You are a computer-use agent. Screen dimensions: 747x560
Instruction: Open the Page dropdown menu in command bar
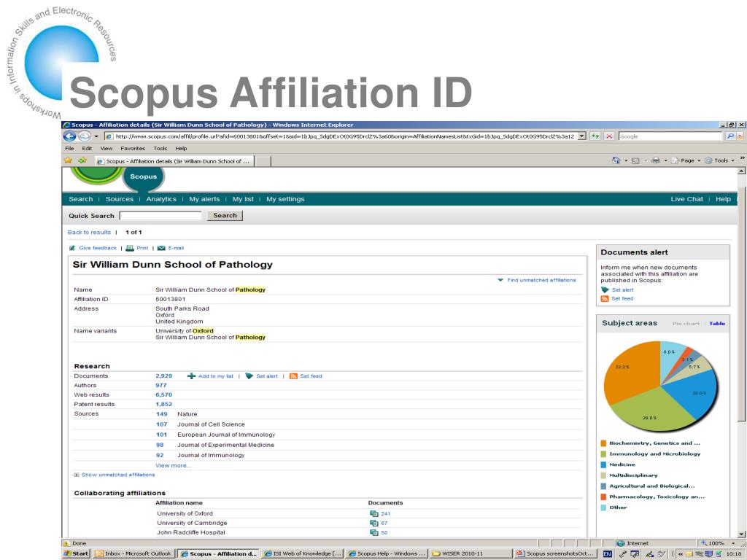click(x=686, y=160)
